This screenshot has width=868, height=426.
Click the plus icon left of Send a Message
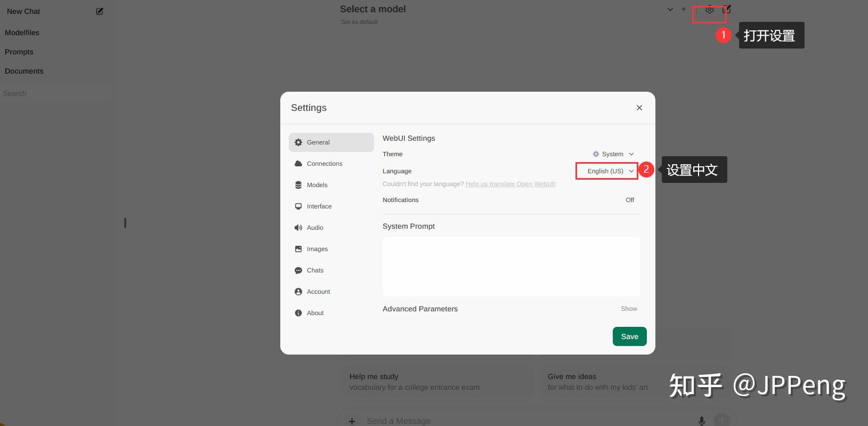(x=352, y=421)
